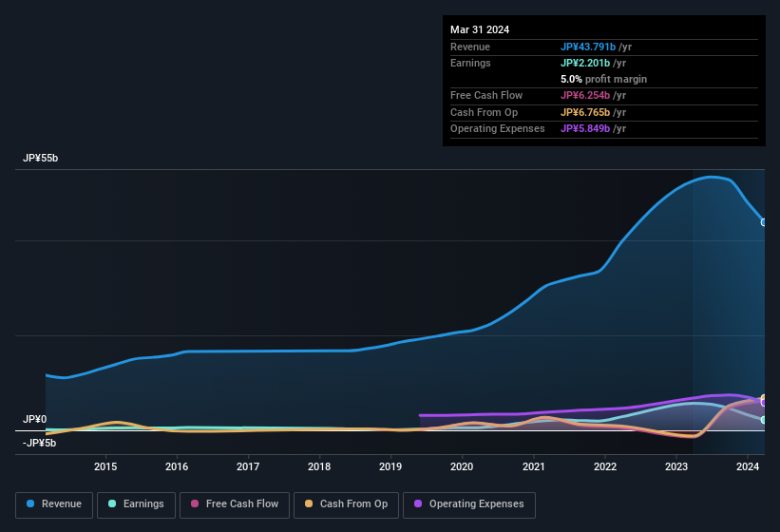The image size is (780, 532).
Task: Toggle the Revenue legend button
Action: coord(54,504)
